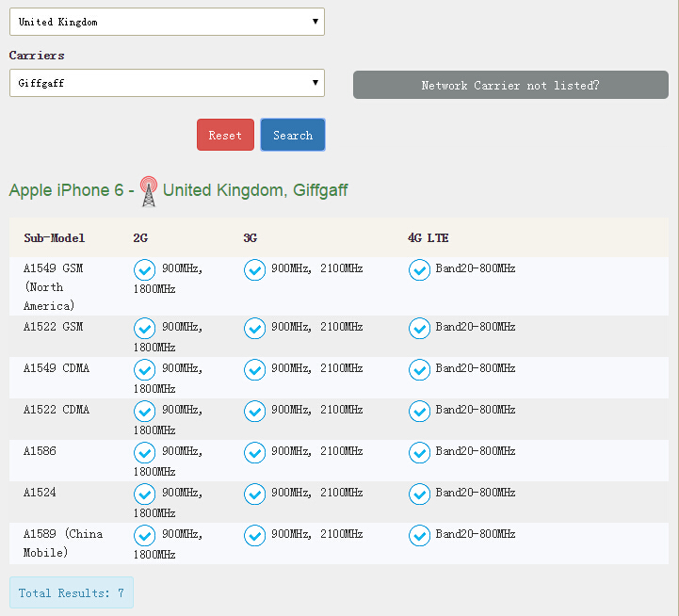Click 2G checkmark for A1524 row
This screenshot has width=679, height=616.
(x=145, y=494)
